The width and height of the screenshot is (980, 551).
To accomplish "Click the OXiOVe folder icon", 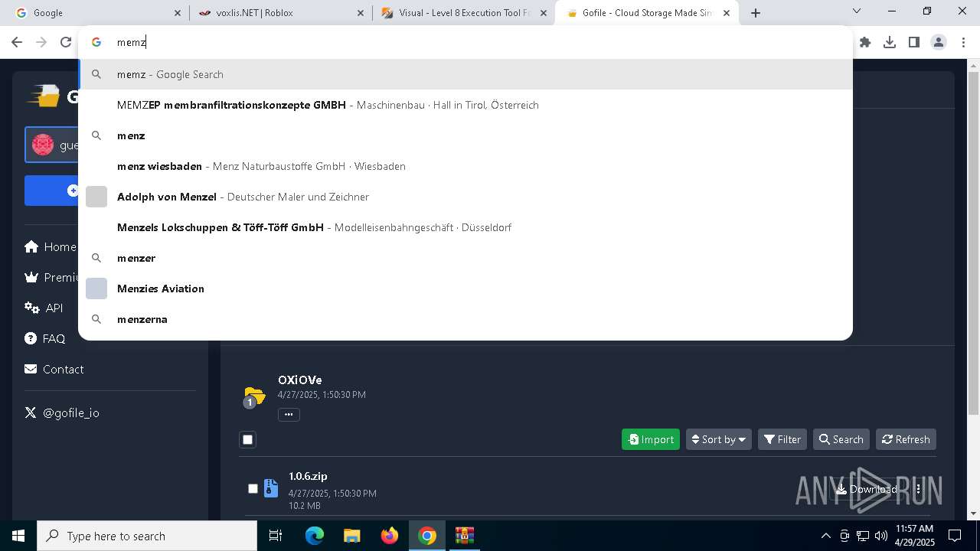I will click(x=254, y=396).
